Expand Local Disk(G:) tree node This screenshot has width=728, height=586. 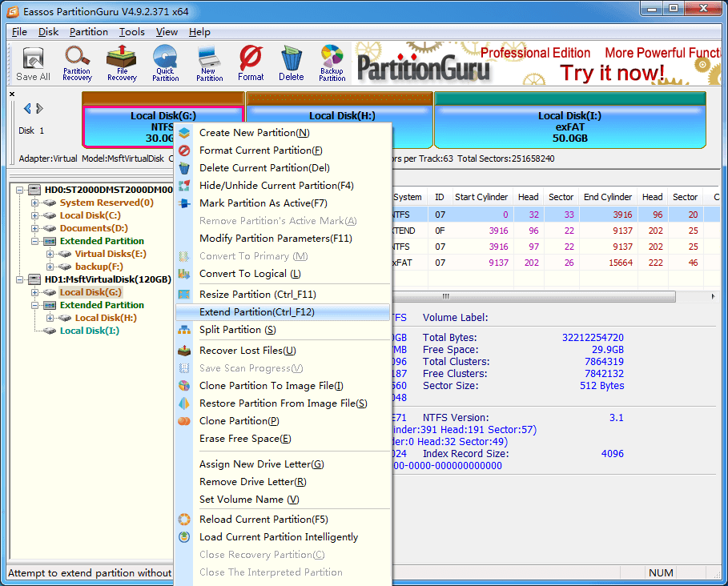tap(34, 292)
